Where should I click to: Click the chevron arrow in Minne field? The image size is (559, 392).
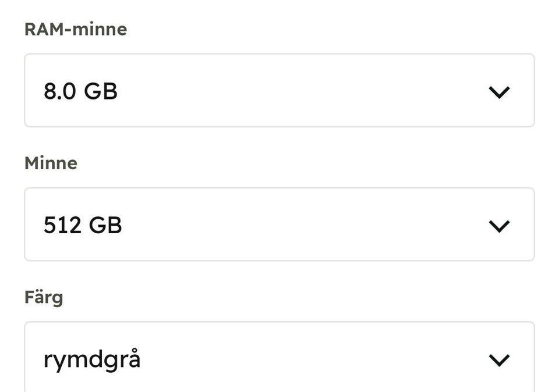(499, 226)
